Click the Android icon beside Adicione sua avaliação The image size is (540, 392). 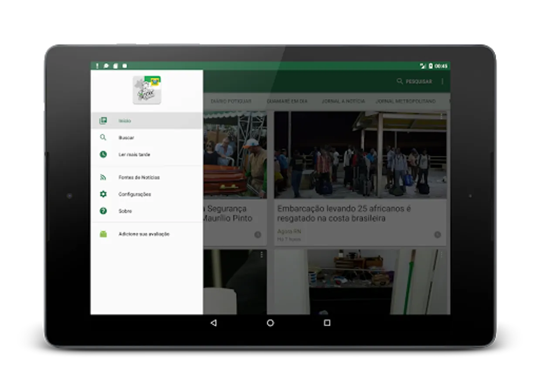pos(103,234)
